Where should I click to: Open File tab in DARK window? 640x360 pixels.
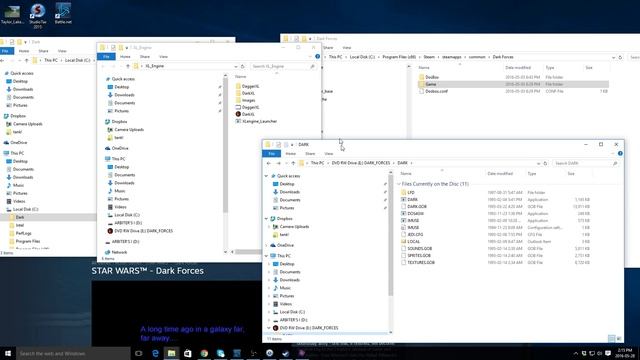(271, 153)
